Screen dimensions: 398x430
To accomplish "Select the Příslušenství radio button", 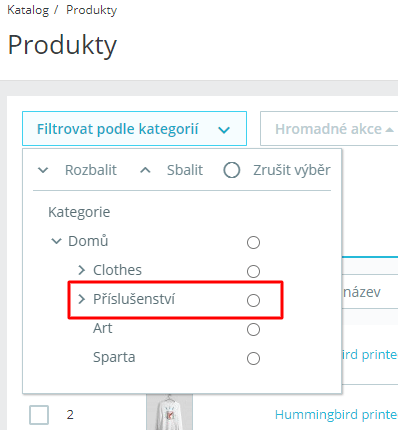I will click(x=253, y=300).
